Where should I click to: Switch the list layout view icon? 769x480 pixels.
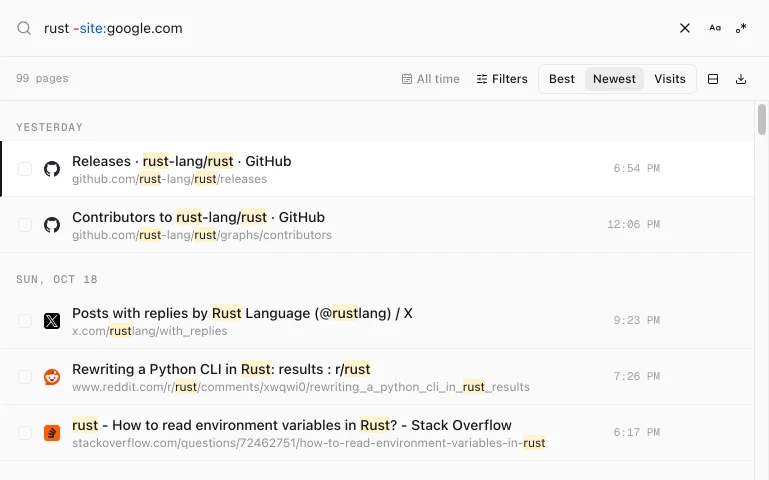click(713, 79)
